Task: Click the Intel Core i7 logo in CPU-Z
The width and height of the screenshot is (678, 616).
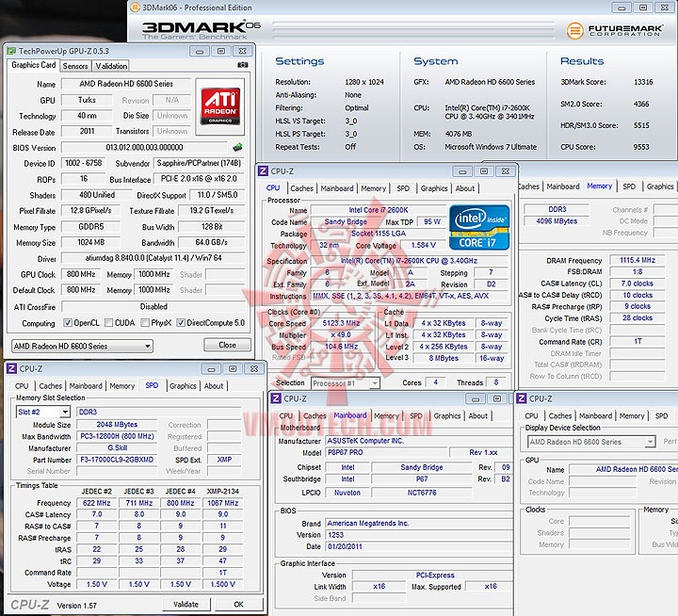Action: pos(479,227)
